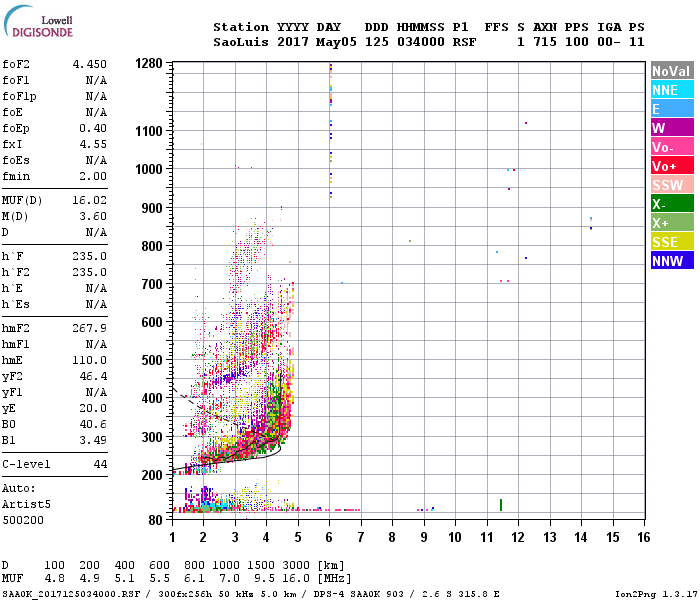The image size is (700, 600).
Task: Click the hmE value 110.0
Action: coord(90,360)
